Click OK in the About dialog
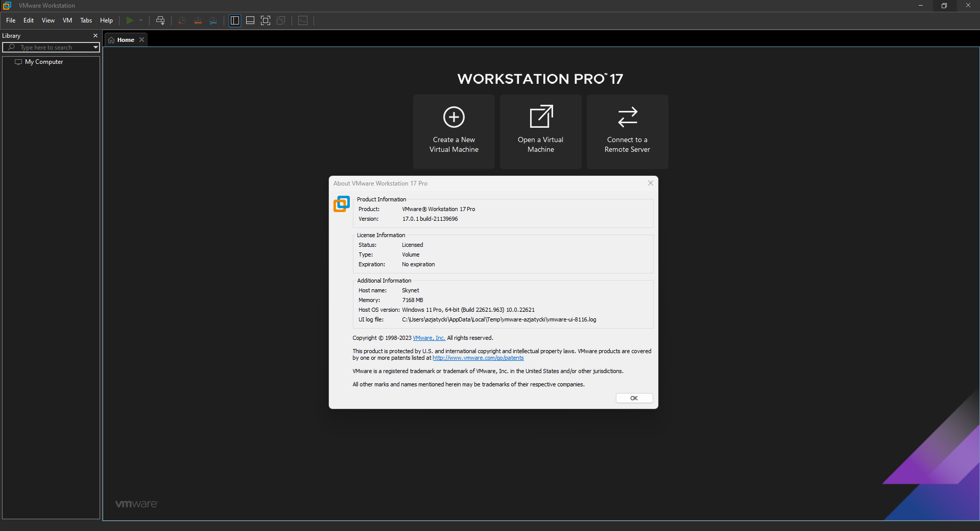980x531 pixels. [x=634, y=398]
